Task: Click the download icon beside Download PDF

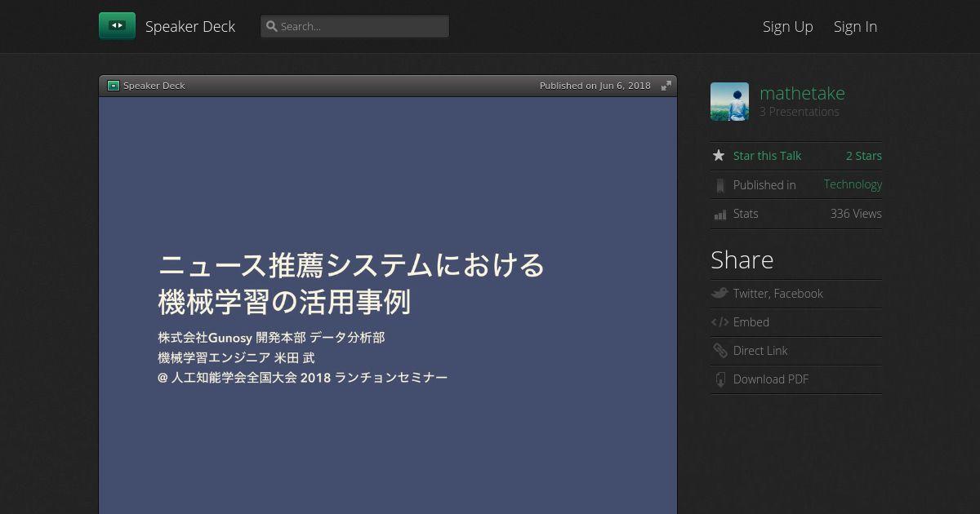Action: pos(719,379)
